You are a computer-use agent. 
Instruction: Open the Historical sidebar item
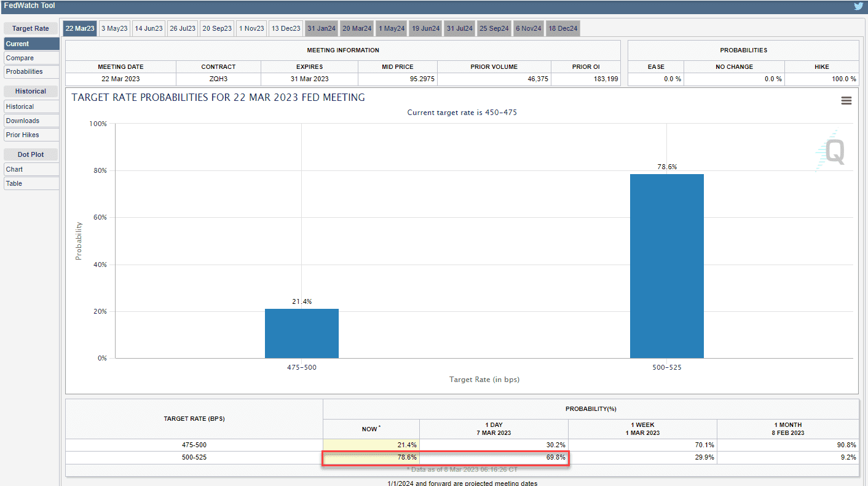click(x=31, y=106)
